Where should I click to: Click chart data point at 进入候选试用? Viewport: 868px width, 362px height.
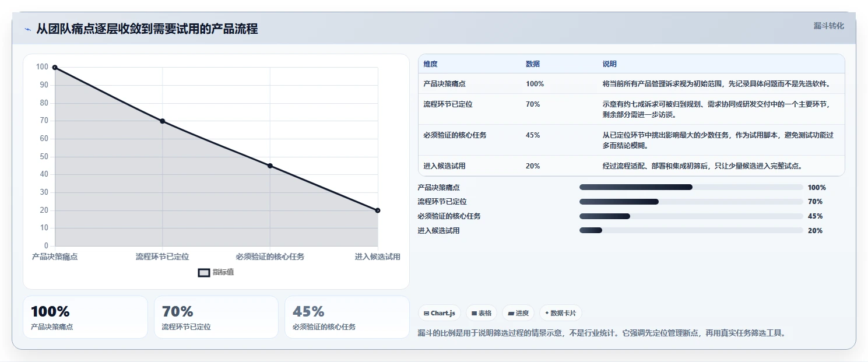378,210
